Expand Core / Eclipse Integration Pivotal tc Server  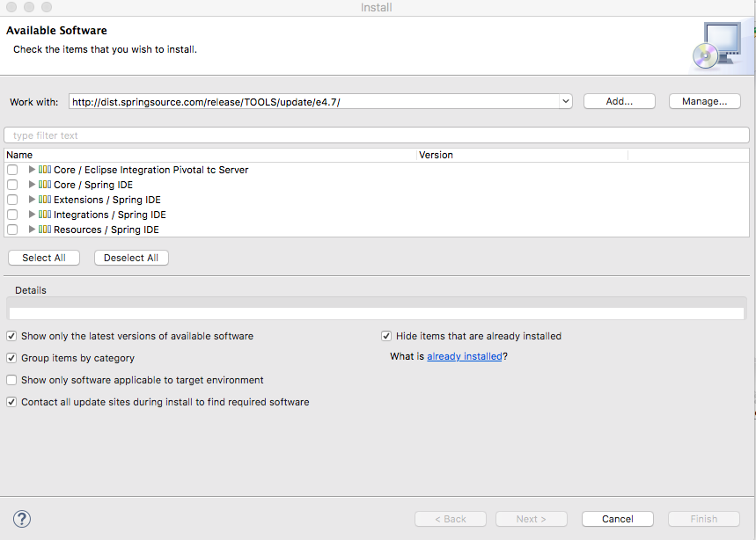(x=32, y=170)
